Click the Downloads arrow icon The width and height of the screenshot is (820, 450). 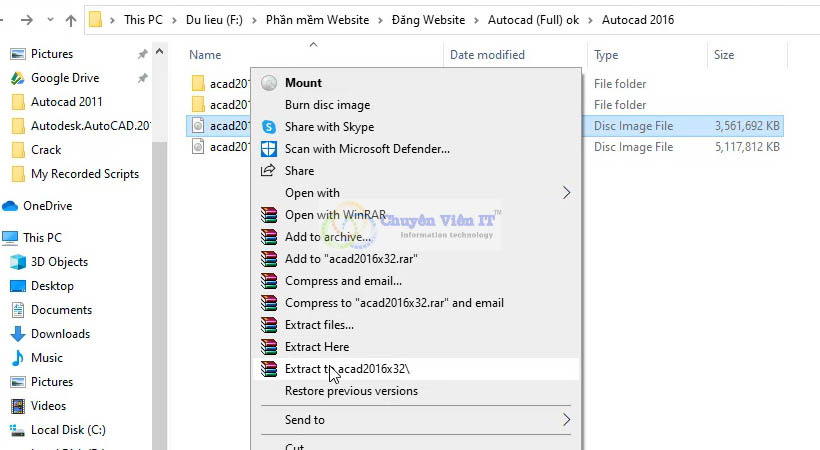click(18, 334)
